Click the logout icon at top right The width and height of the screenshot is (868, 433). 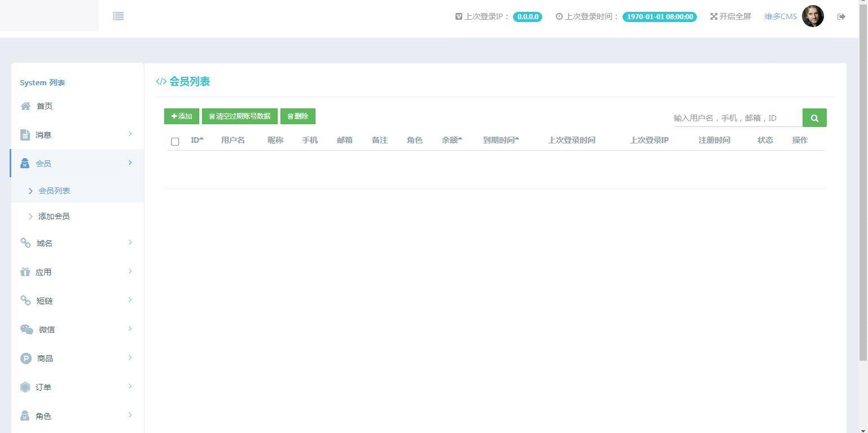(x=841, y=16)
